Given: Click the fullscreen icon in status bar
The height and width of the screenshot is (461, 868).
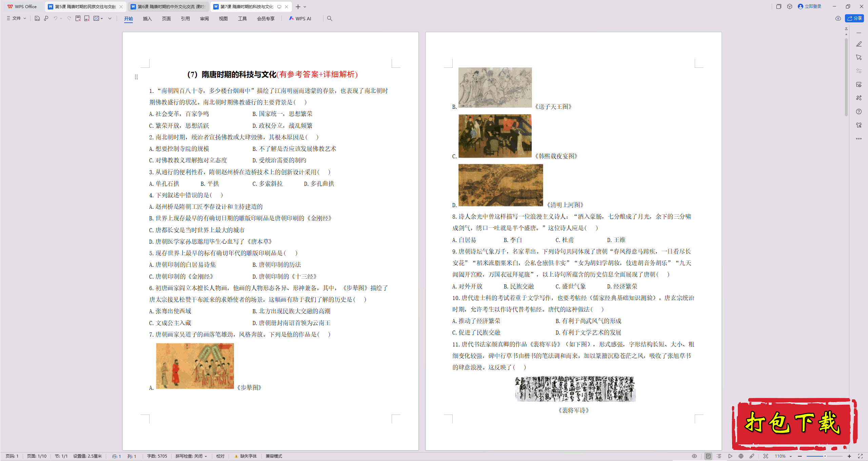Looking at the screenshot, I should pos(860,456).
